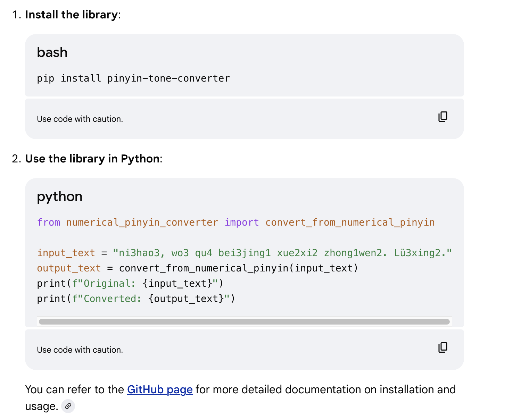Click the print Converted statement line
Screen dimensions: 505x420
(x=136, y=299)
